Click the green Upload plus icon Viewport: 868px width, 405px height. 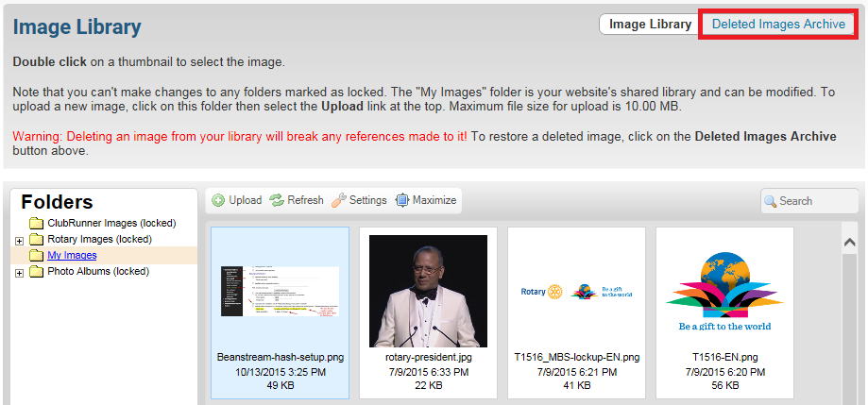click(218, 200)
